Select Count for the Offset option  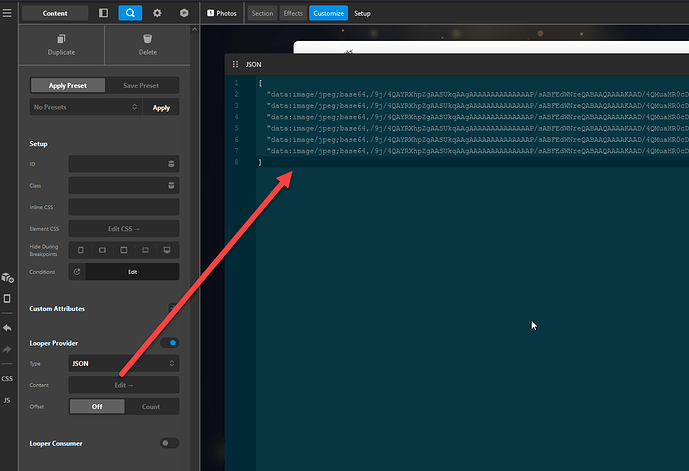tap(151, 406)
